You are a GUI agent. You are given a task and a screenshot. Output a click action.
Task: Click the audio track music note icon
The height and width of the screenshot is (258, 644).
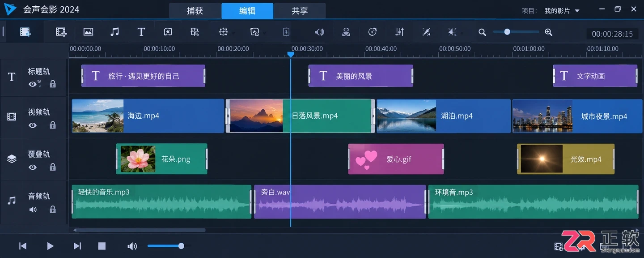[12, 201]
